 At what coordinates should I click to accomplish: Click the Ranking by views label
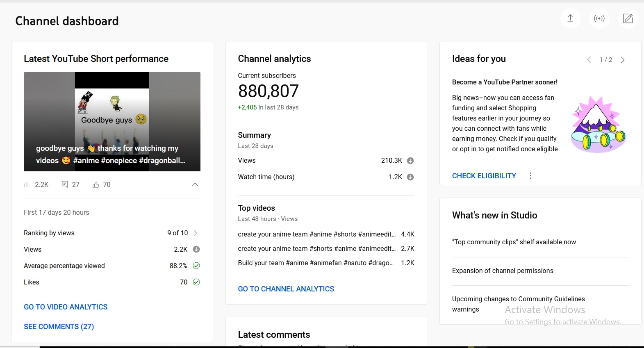[x=49, y=233]
